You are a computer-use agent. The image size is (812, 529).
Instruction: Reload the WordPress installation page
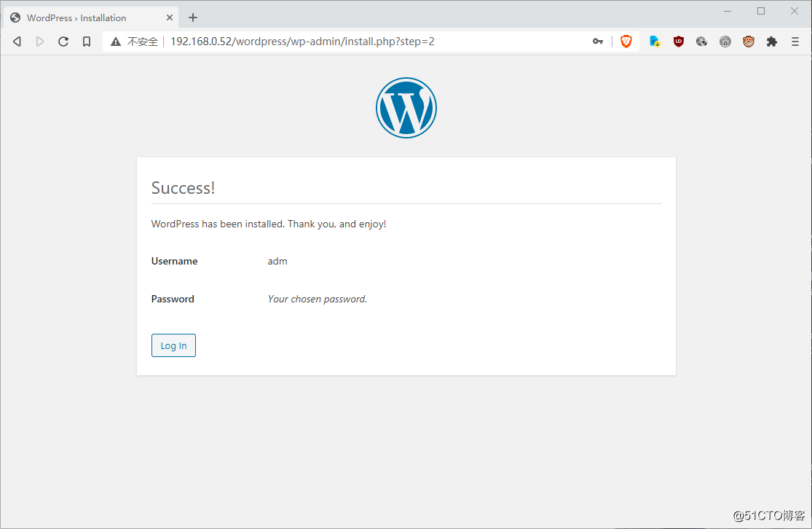(63, 42)
